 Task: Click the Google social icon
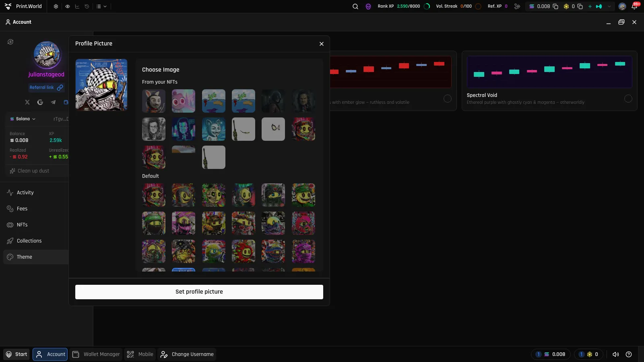pos(40,102)
